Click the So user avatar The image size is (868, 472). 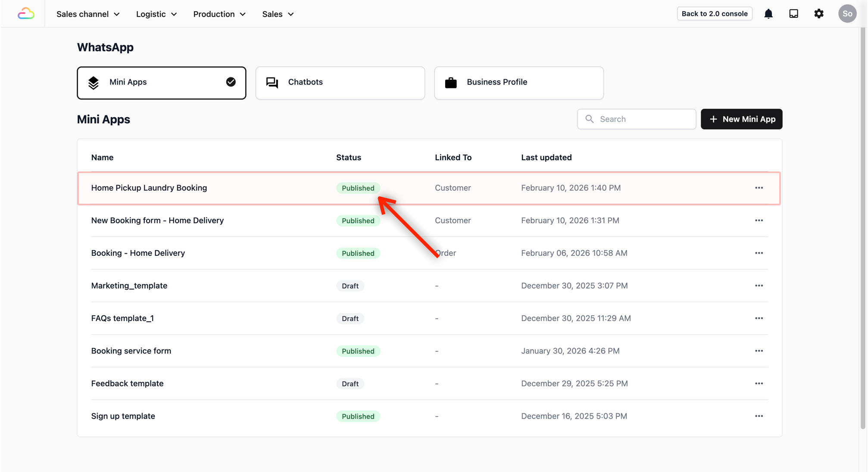coord(847,14)
